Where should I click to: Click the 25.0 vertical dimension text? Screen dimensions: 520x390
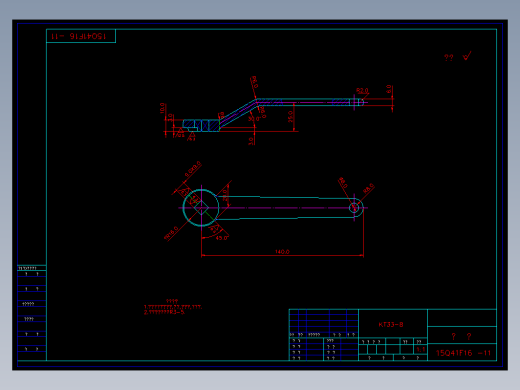click(x=290, y=116)
